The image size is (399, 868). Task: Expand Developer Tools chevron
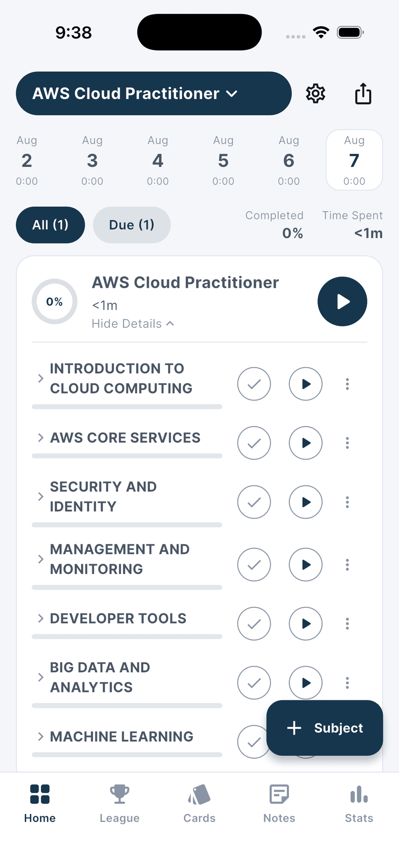coord(40,618)
